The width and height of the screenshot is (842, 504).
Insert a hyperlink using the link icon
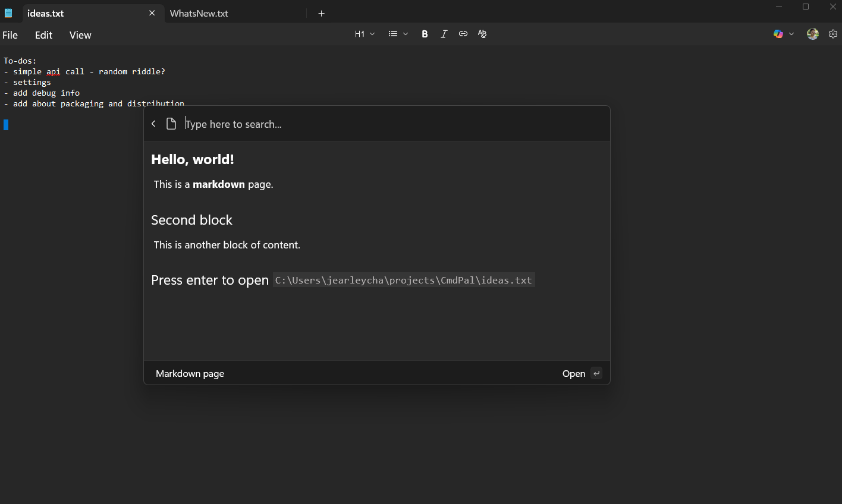(463, 34)
